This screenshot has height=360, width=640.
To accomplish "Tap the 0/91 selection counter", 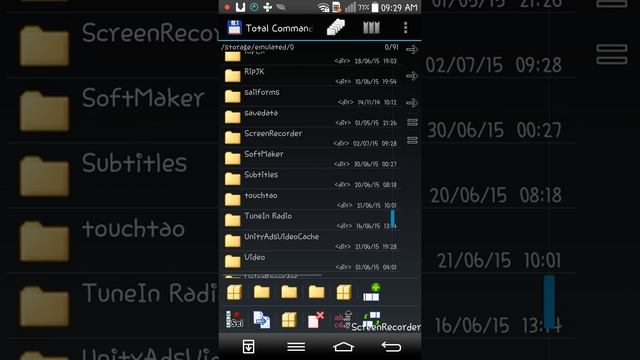I will click(391, 47).
